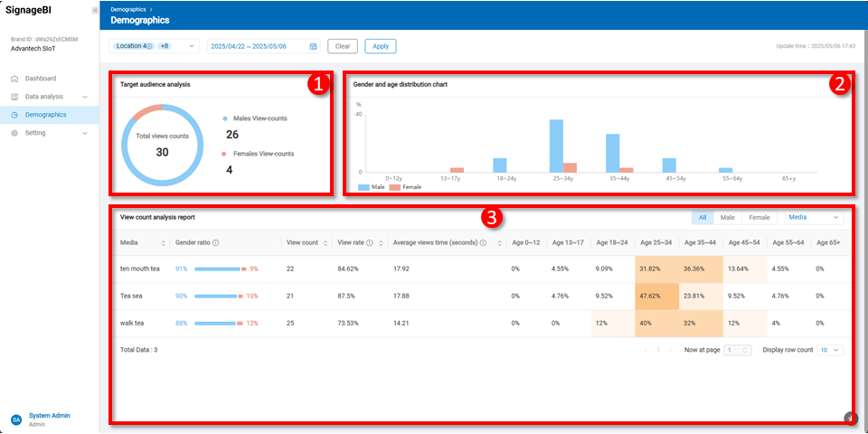
Task: Go to Dashboard in the sidebar
Action: 41,79
